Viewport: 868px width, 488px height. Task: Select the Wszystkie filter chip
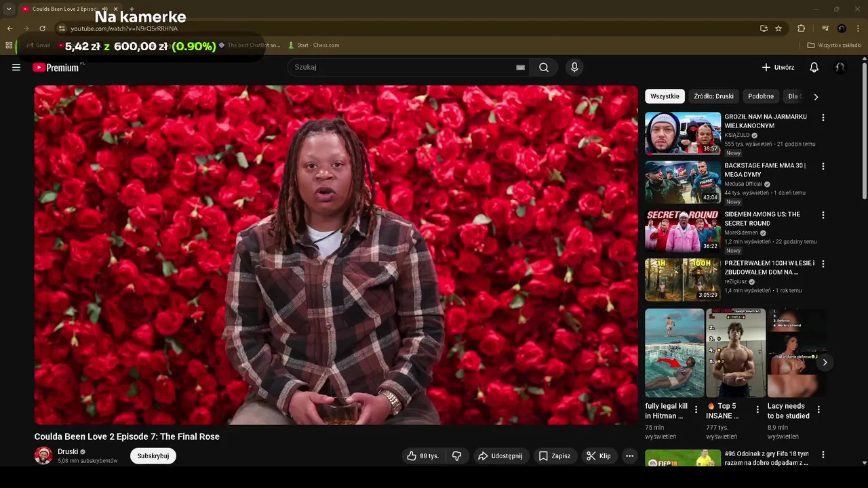click(x=665, y=96)
